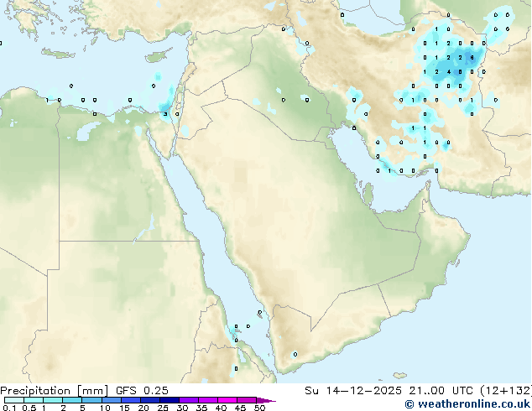Screen dimensions: 532x411
Task: Click the "35" legend scale label
Action: tap(201, 408)
